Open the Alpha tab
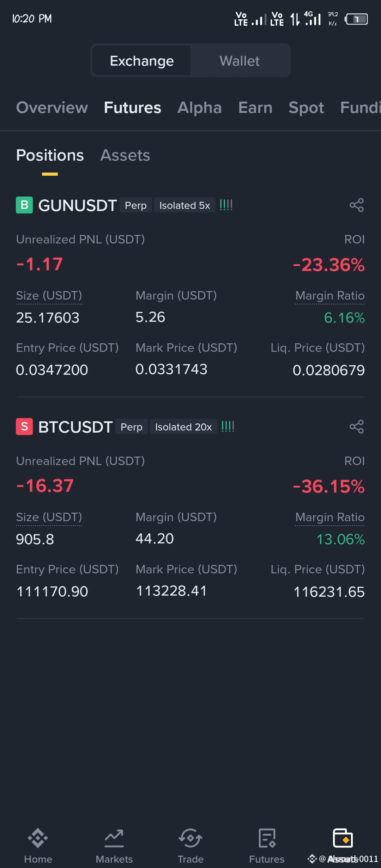The width and height of the screenshot is (381, 868). click(200, 108)
